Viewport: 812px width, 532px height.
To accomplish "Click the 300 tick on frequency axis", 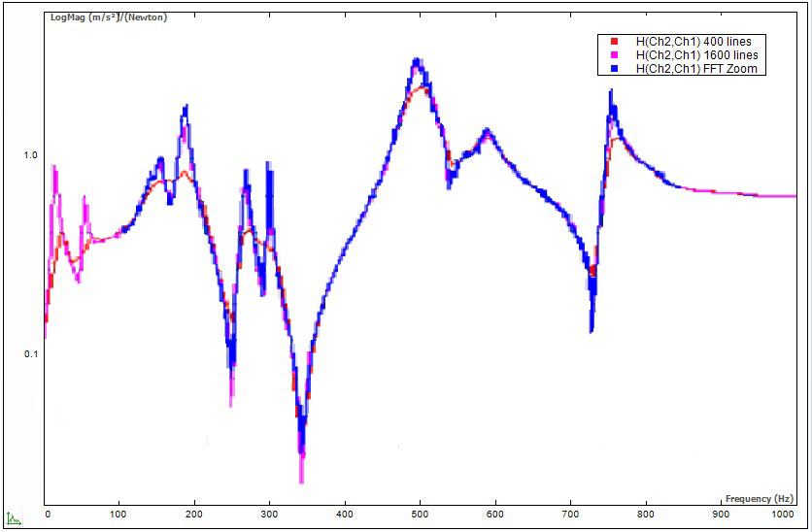I will (269, 513).
